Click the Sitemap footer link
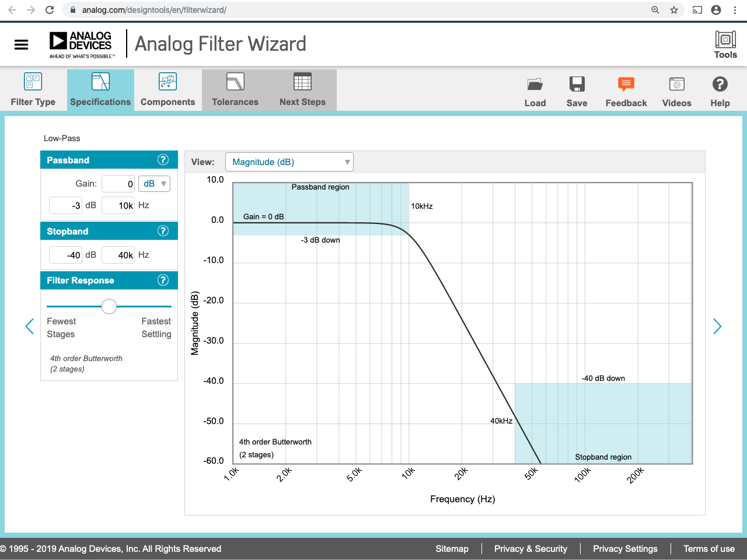Screen dimensions: 747x560 click(452, 549)
